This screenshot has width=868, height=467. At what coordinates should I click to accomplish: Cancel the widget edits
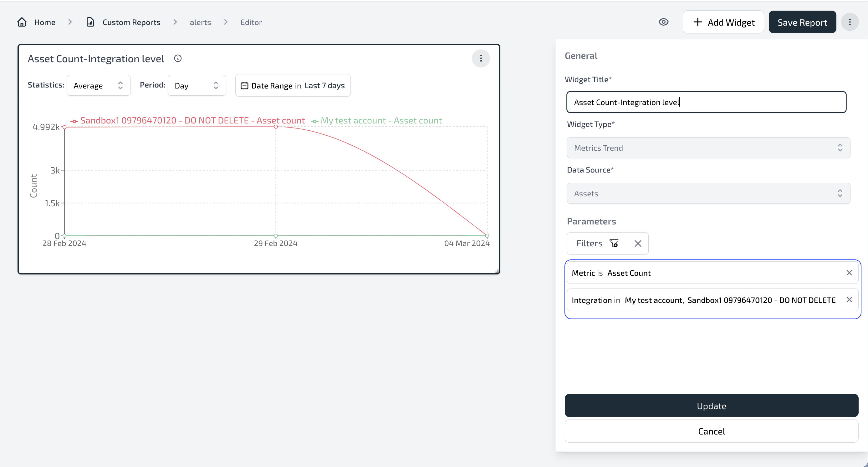[711, 431]
